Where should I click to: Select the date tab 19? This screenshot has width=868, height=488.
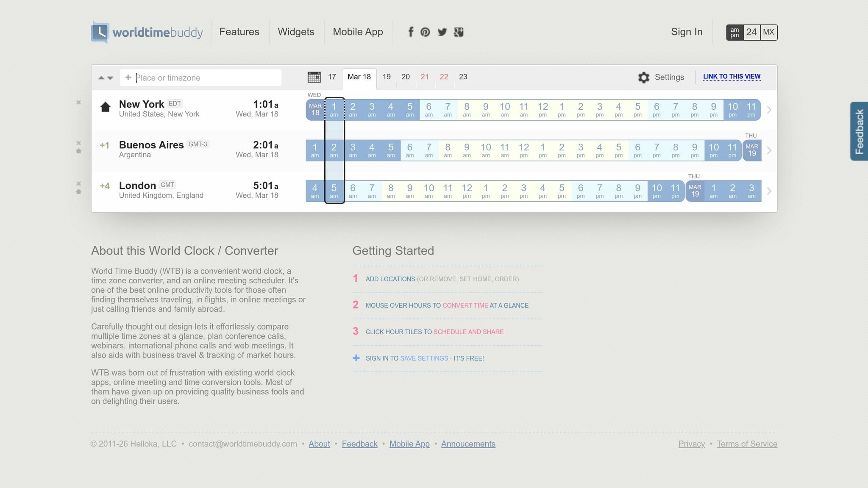point(386,77)
